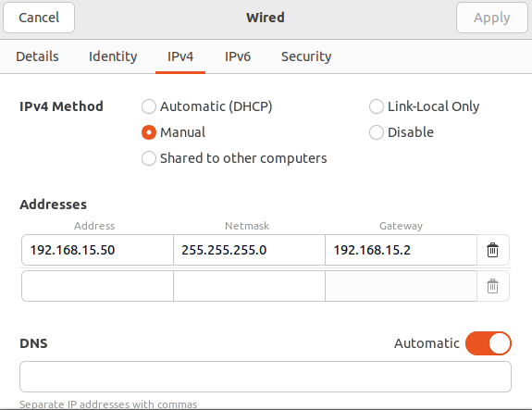Screen dimensions: 532x410
Task: Focus the Address field with 192.168.15.50
Action: coord(97,250)
